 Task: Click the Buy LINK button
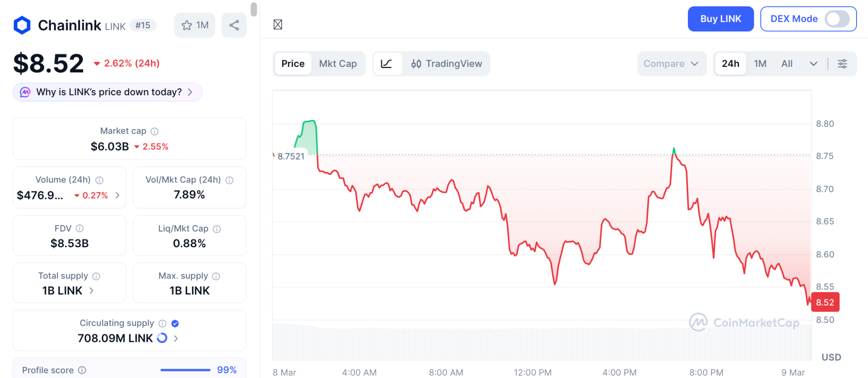point(721,19)
